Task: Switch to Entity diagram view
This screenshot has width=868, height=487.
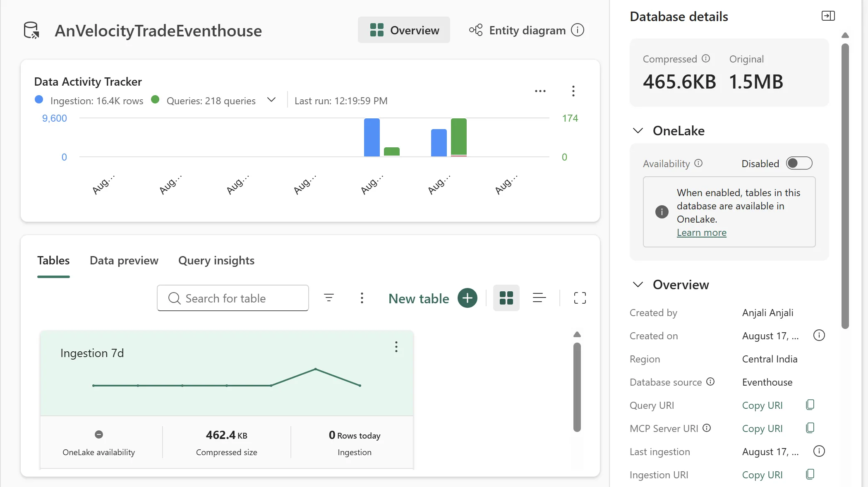Action: [x=517, y=30]
